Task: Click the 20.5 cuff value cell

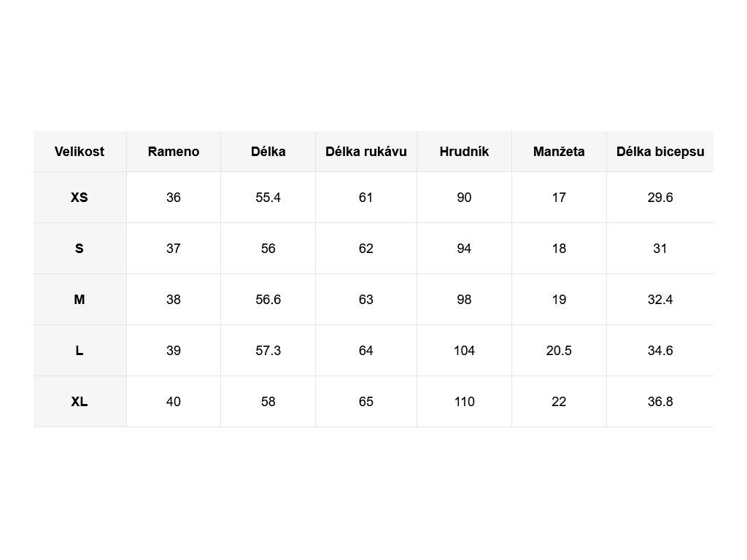Action: 559,351
